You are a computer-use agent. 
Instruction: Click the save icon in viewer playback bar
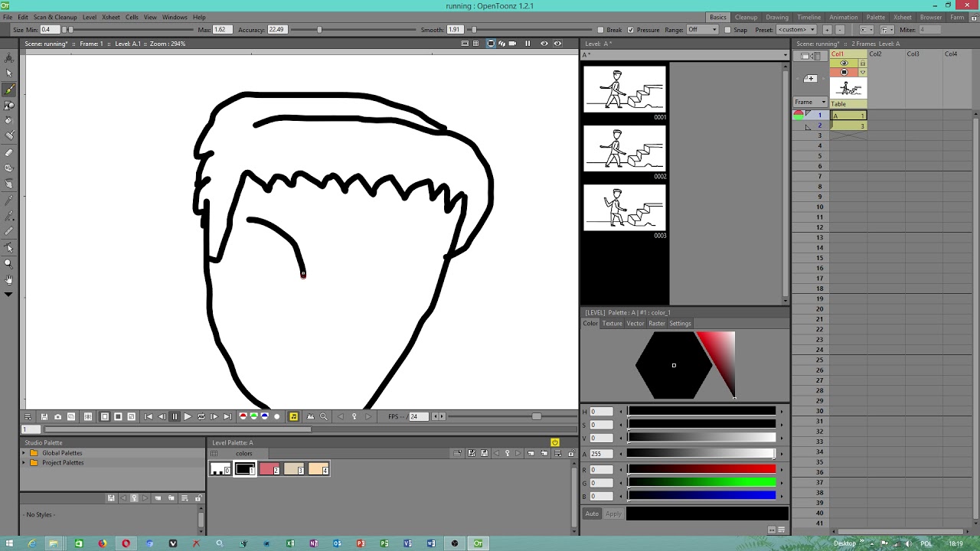click(44, 416)
